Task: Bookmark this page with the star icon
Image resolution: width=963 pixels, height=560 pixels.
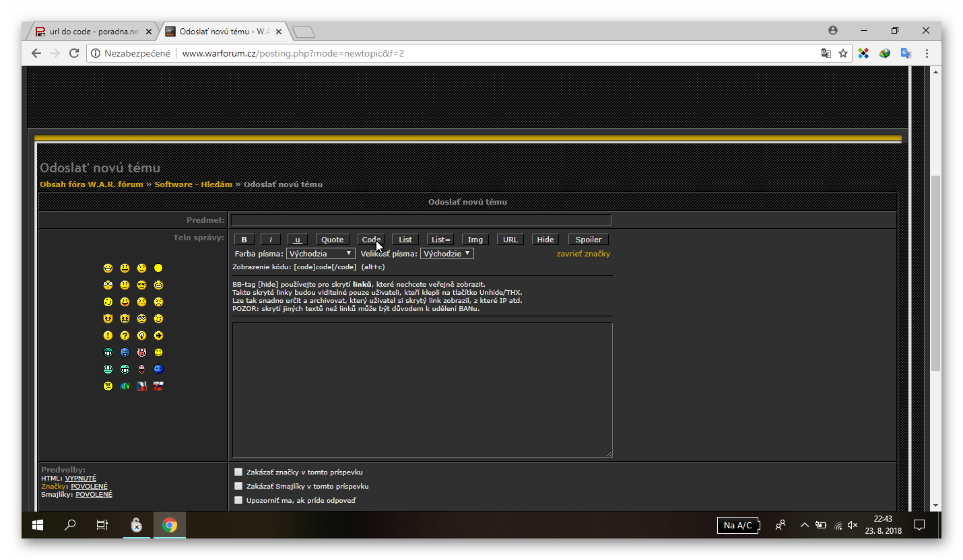Action: click(842, 53)
